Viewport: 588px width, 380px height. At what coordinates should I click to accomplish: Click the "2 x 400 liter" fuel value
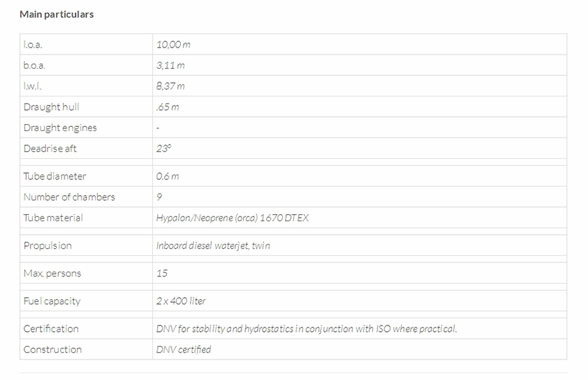click(181, 301)
